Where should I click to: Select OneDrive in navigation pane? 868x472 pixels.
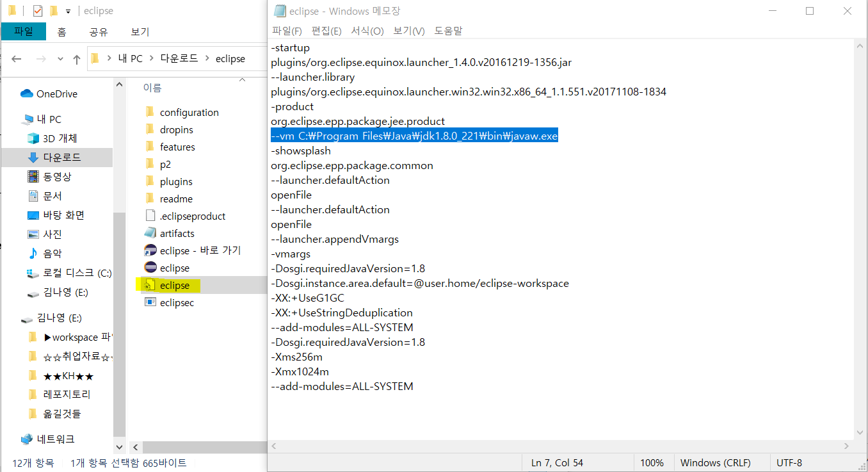coord(57,94)
